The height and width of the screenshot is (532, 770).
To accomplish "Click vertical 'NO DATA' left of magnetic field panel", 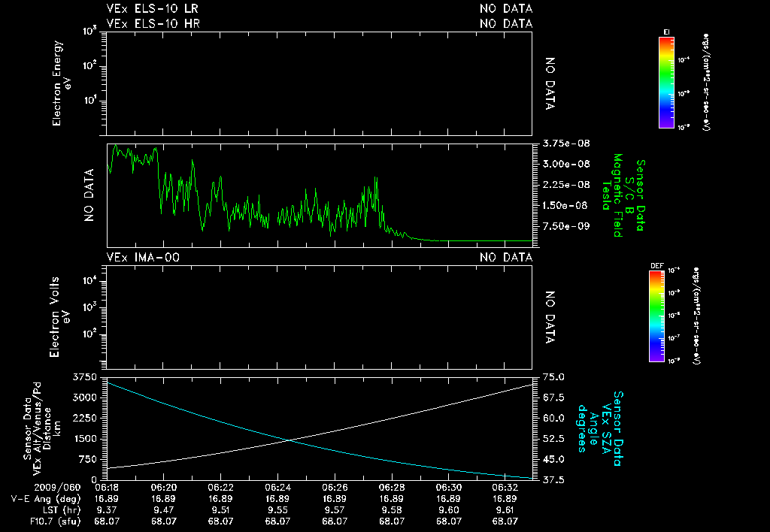I will click(89, 195).
